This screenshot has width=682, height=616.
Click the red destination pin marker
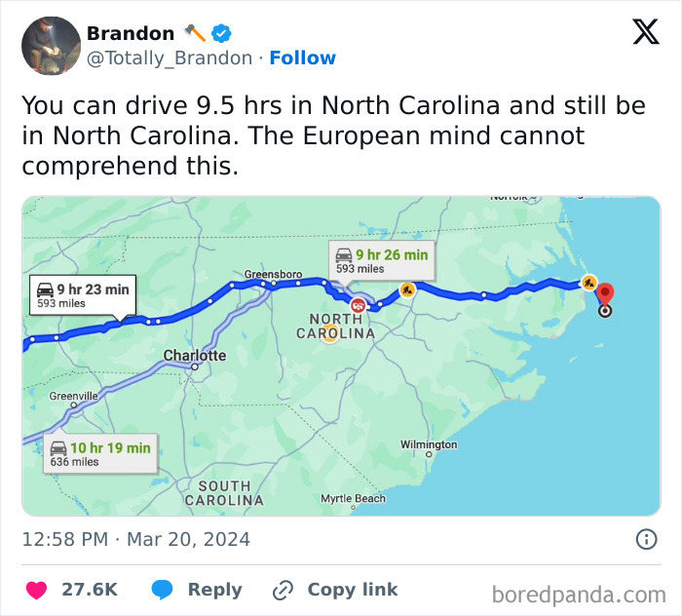click(x=605, y=295)
